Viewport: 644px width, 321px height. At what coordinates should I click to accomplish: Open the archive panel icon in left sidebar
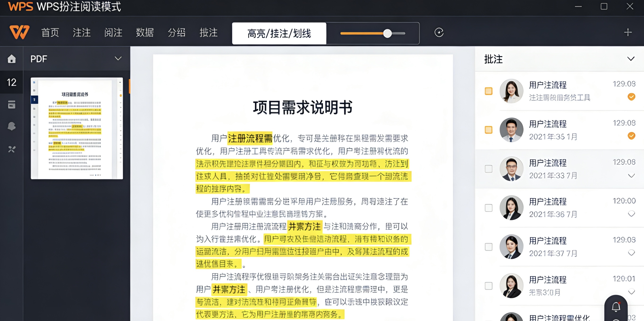coord(12,105)
